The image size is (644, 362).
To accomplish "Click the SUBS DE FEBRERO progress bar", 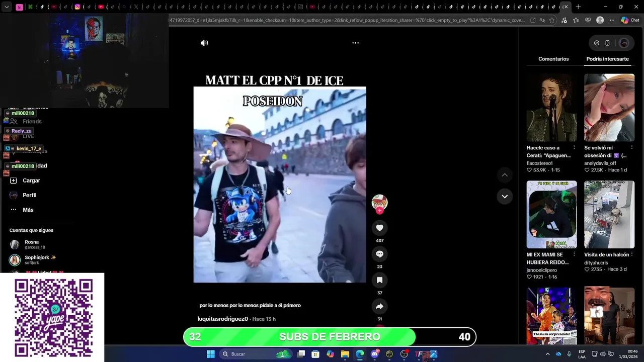I will pyautogui.click(x=330, y=337).
